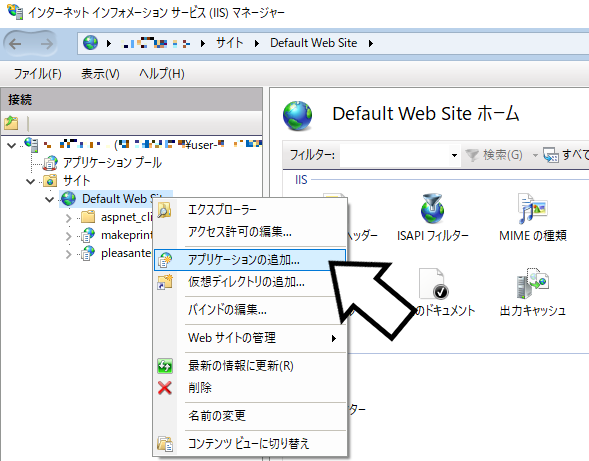
Task: Choose バインドの編集... menu entry
Action: coord(250,310)
